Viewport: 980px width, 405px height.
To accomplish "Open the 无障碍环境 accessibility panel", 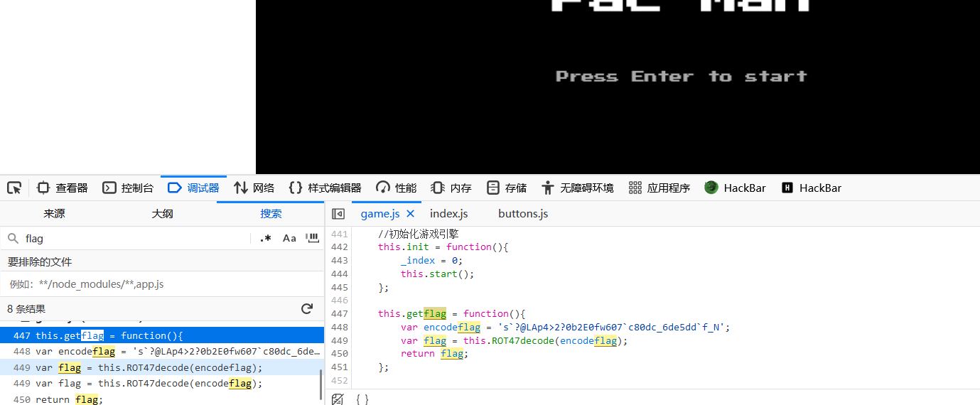I will pyautogui.click(x=577, y=188).
